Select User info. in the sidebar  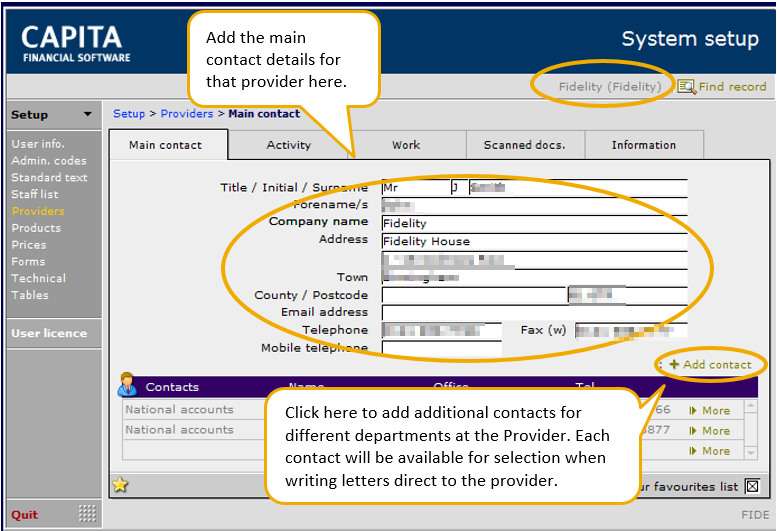pyautogui.click(x=38, y=144)
